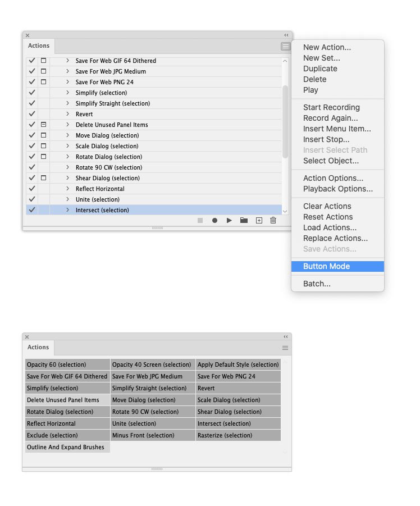The height and width of the screenshot is (506, 420).
Task: Click the scroll up arrow in Actions list
Action: coord(285,61)
